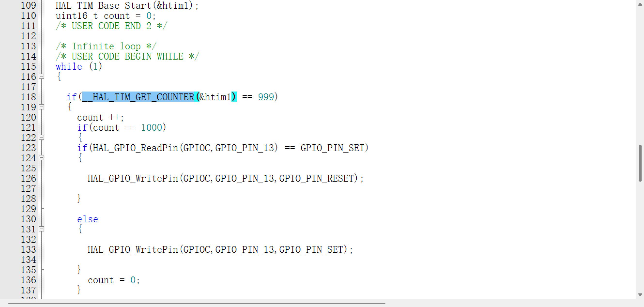644x307 pixels.
Task: Click GPIO_PIN_RESET argument on line 126
Action: 316,178
